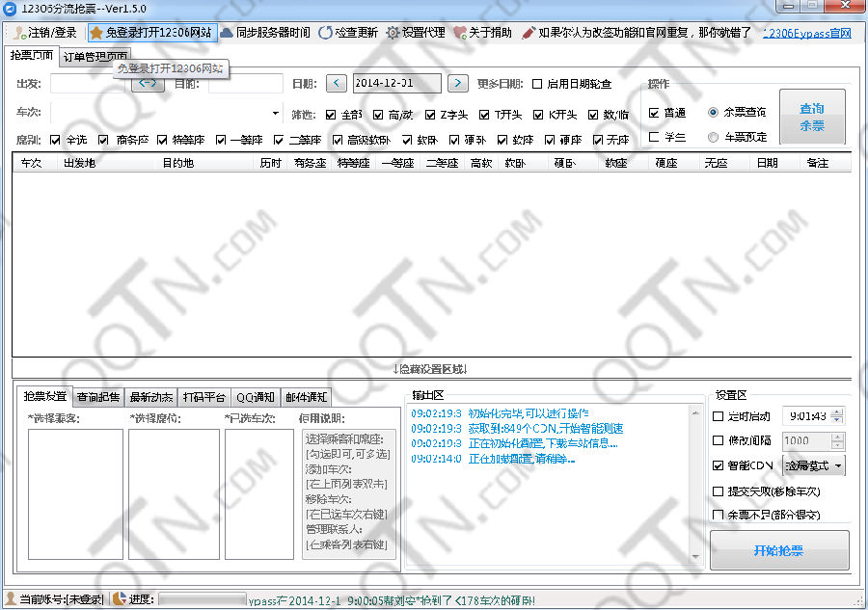Switch to 订单管理页面 tab

tap(95, 56)
